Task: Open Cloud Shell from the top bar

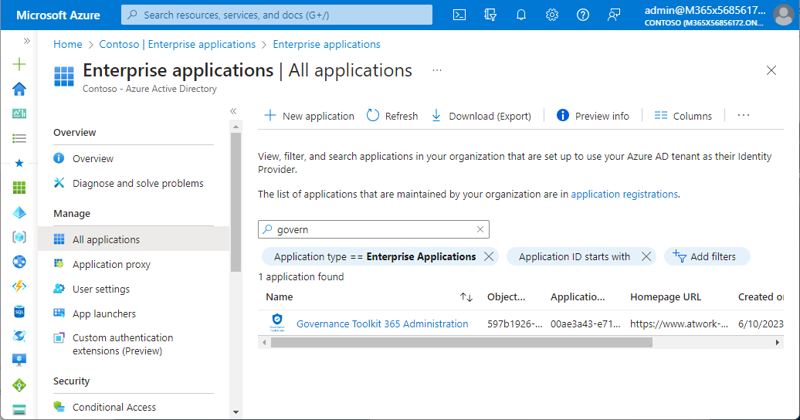Action: pos(459,15)
